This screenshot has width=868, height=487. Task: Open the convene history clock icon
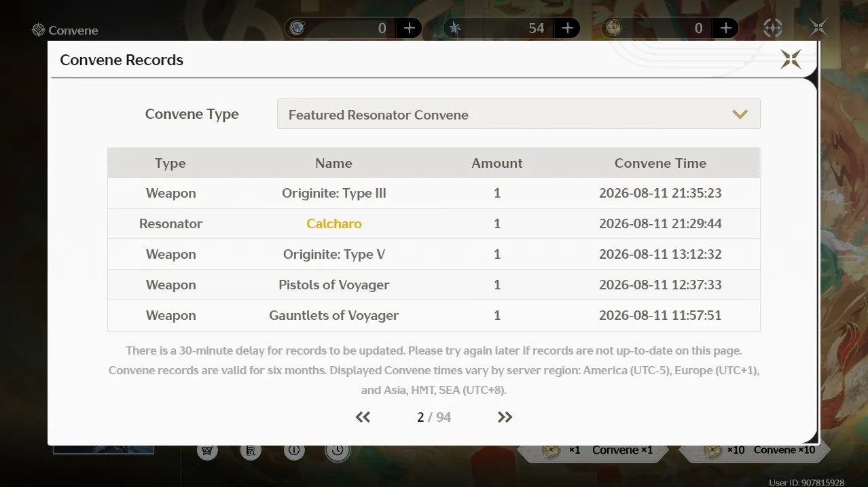point(338,450)
